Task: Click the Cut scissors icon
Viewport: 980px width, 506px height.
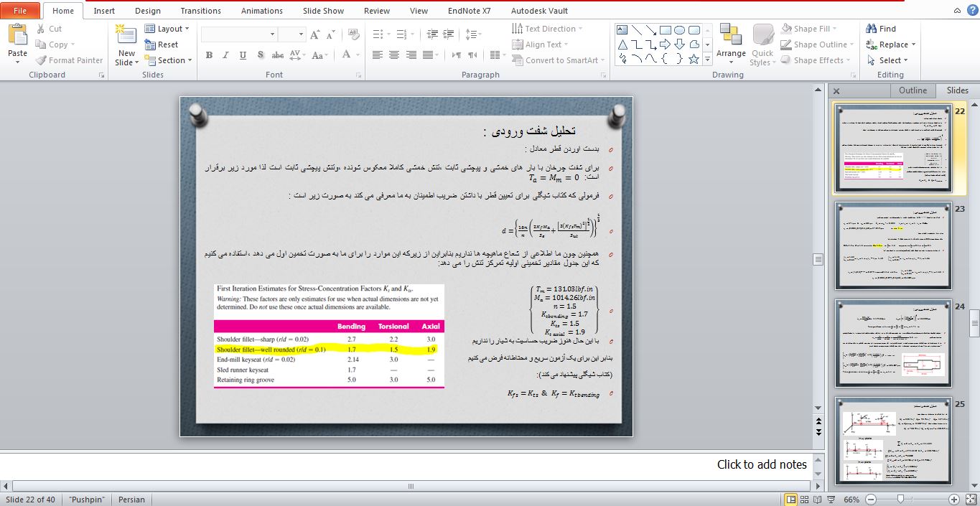Action: point(39,29)
